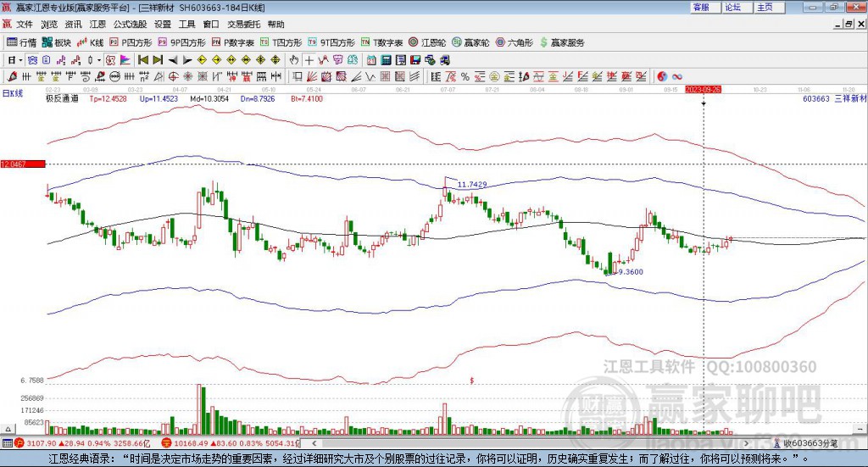This screenshot has width=868, height=467.
Task: Click the colored flag icon
Action: (125, 60)
